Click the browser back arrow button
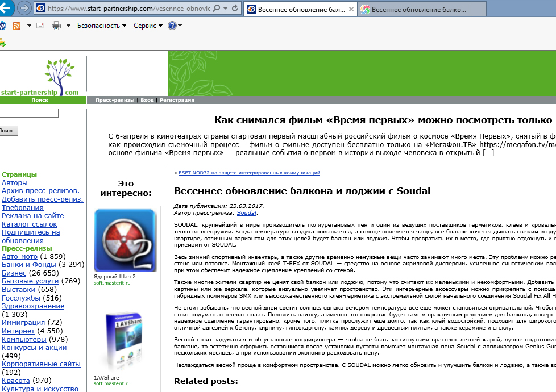 click(5, 8)
